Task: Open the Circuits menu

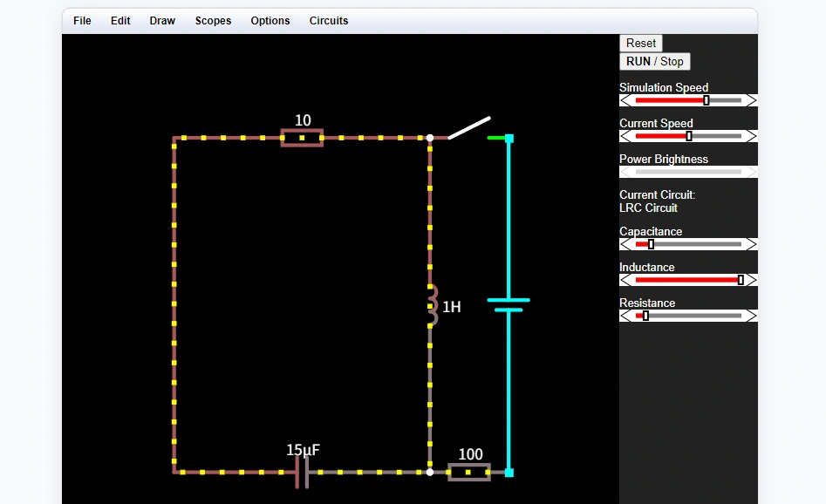Action: (x=328, y=20)
